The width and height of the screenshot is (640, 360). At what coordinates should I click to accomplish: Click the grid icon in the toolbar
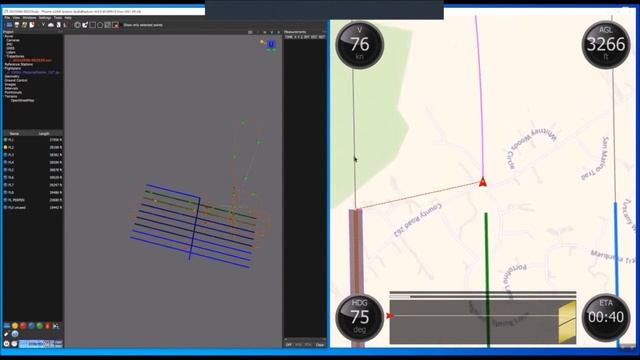tap(108, 25)
